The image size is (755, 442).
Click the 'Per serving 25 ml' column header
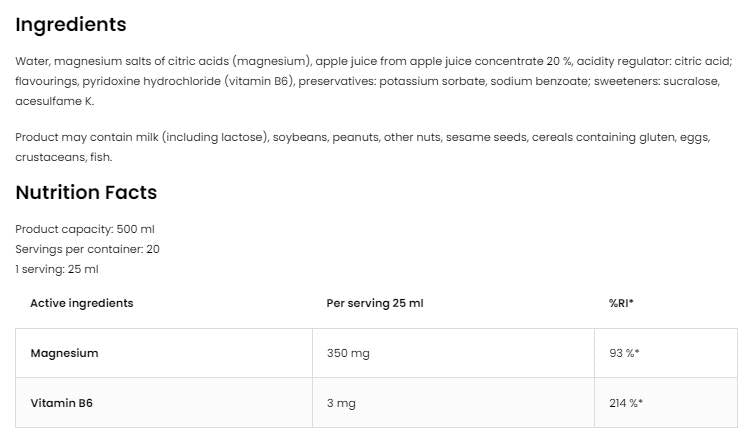[x=375, y=303]
